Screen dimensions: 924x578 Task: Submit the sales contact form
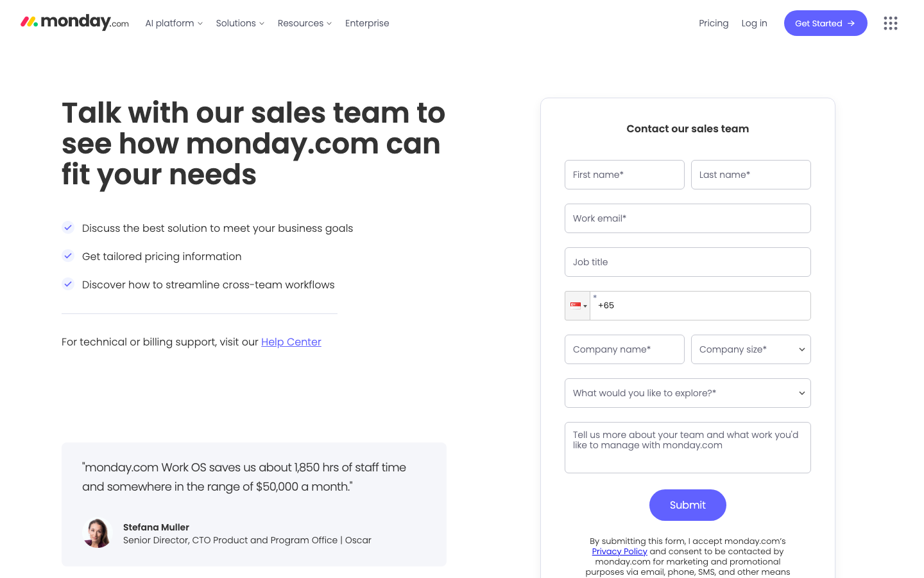point(688,505)
